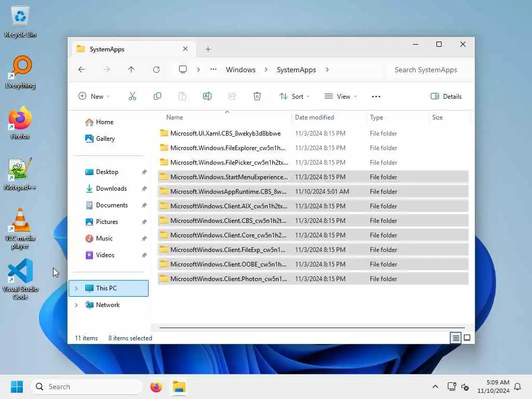This screenshot has height=399, width=532.
Task: Click Firefox icon in the taskbar
Action: 156,387
